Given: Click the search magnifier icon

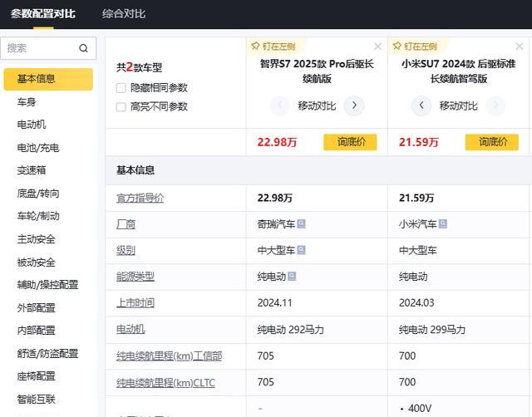Looking at the screenshot, I should tap(83, 48).
